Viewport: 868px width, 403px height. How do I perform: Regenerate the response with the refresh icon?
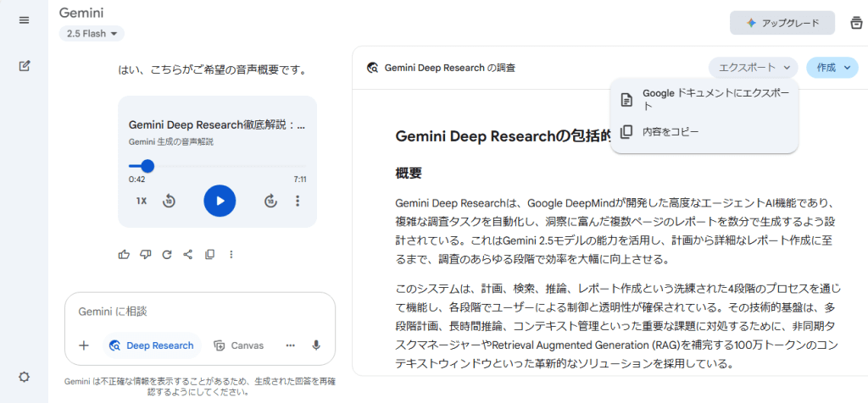coord(167,254)
